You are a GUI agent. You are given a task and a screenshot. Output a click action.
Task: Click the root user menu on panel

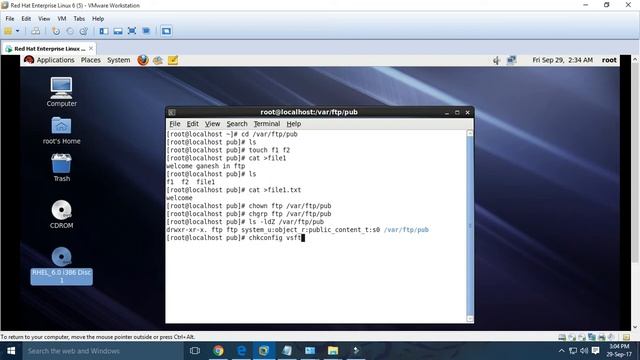609,60
